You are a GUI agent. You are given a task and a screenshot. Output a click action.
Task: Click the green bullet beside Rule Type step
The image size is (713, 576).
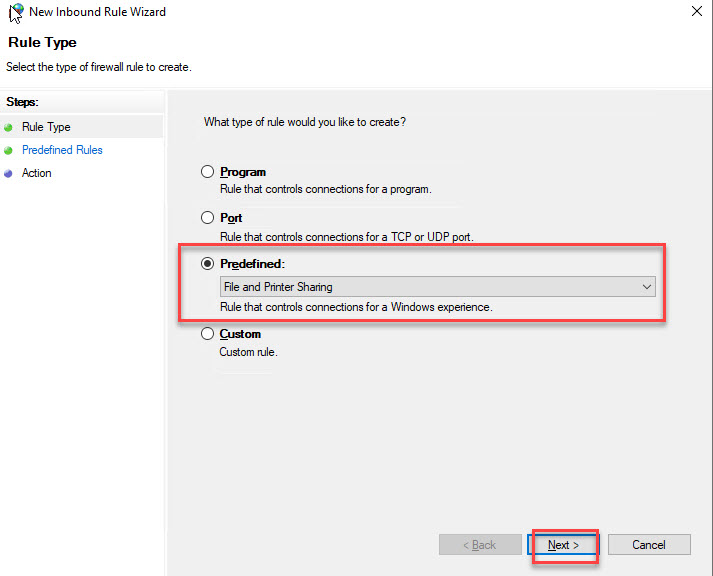point(9,127)
